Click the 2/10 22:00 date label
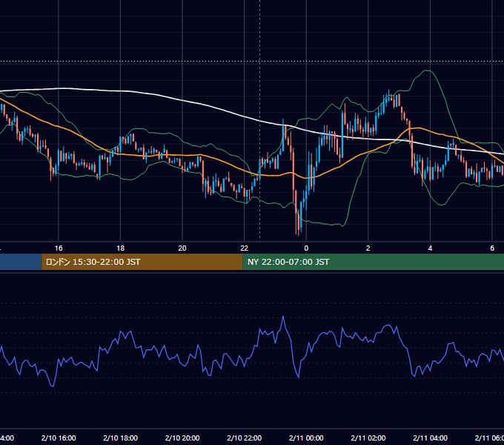This screenshot has height=445, width=504. click(245, 438)
